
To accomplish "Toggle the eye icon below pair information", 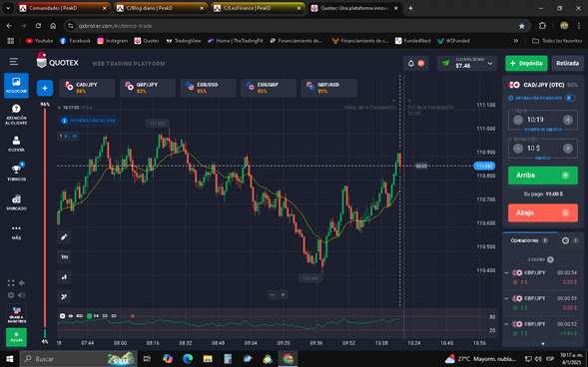I will [75, 137].
